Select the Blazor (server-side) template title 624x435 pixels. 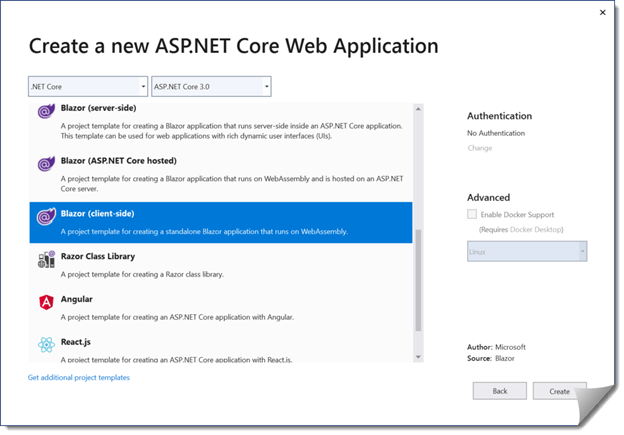98,108
